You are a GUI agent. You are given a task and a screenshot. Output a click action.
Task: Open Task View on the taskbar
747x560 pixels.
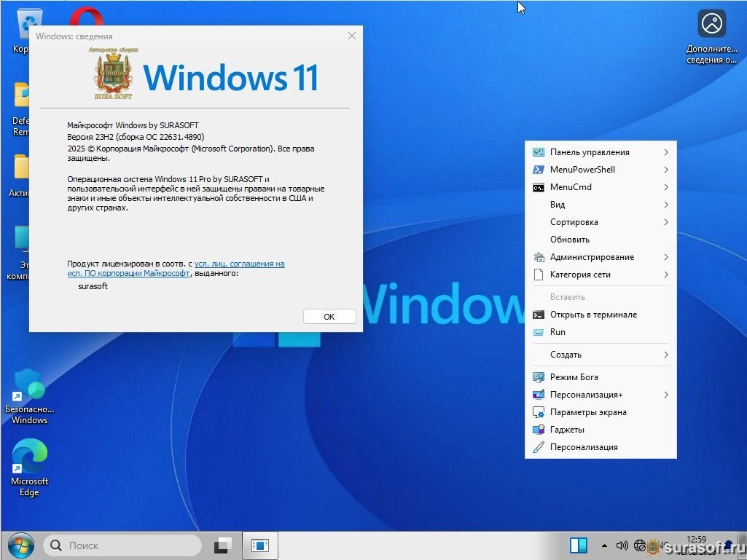pyautogui.click(x=222, y=545)
